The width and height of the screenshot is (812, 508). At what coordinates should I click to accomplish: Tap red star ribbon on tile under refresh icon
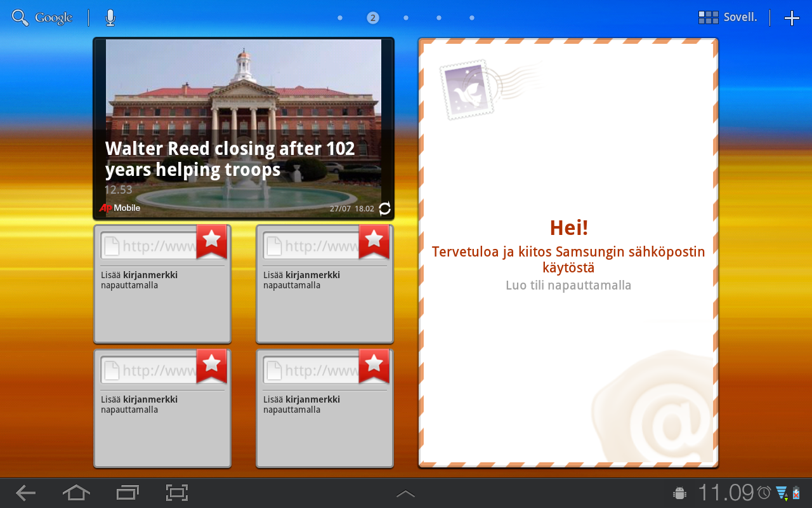click(374, 242)
